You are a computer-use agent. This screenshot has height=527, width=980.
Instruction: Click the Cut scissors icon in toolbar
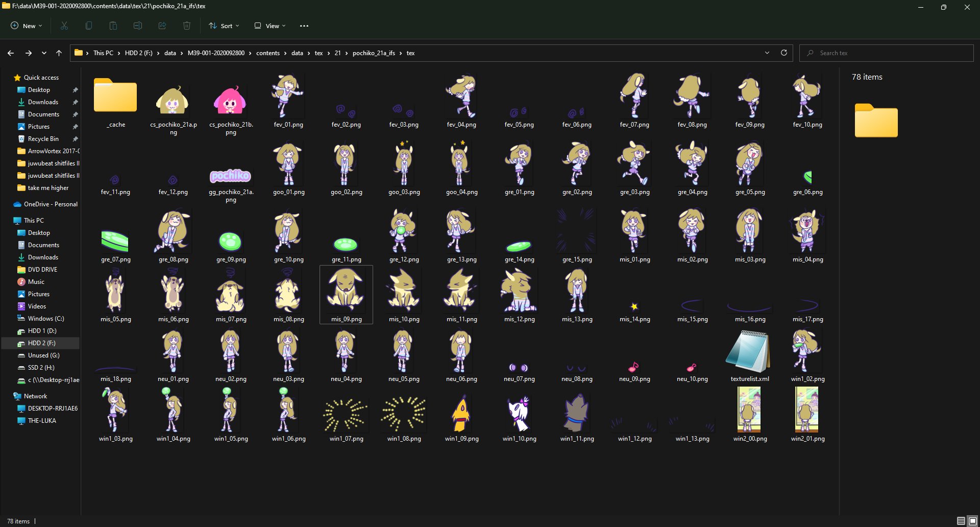tap(64, 26)
